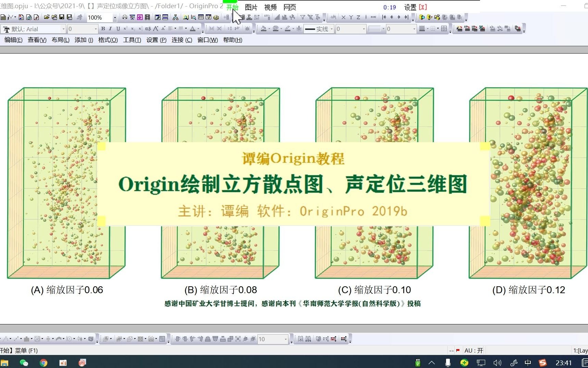The image size is (588, 368).
Task: Click the Print icon in toolbar
Action: point(124,17)
